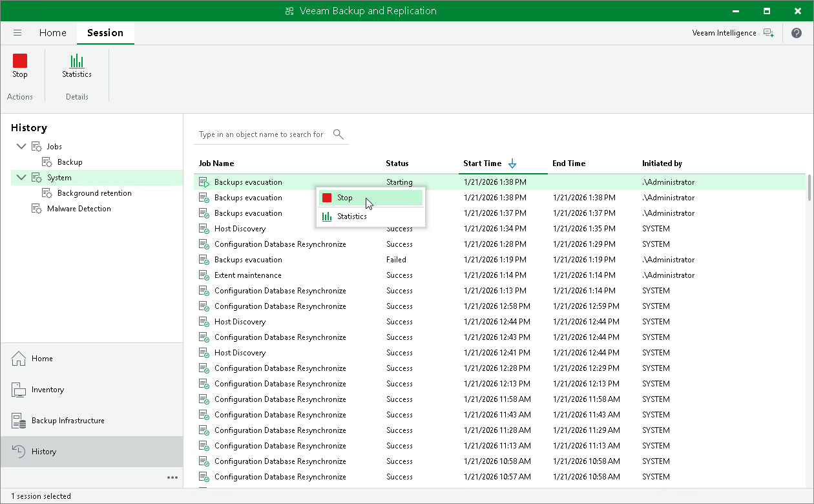Select the Extent maintenance job name
The image size is (814, 504).
247,275
